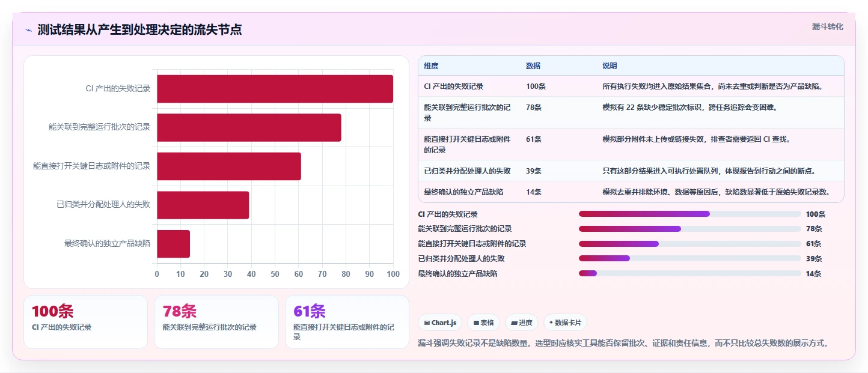Click the 14条 value in the table
The width and height of the screenshot is (868, 373).
pyautogui.click(x=534, y=192)
